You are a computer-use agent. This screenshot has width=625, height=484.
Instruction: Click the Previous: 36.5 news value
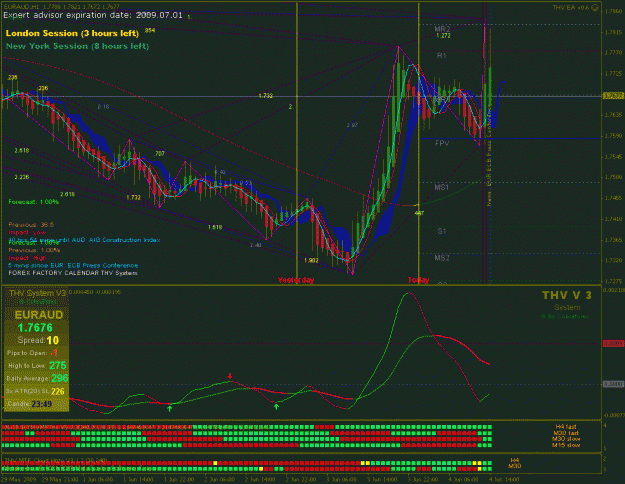[31, 225]
